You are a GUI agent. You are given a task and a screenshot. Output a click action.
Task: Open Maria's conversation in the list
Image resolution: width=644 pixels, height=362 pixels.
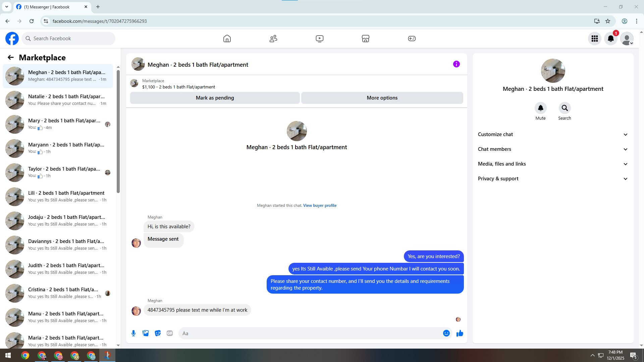pyautogui.click(x=58, y=340)
